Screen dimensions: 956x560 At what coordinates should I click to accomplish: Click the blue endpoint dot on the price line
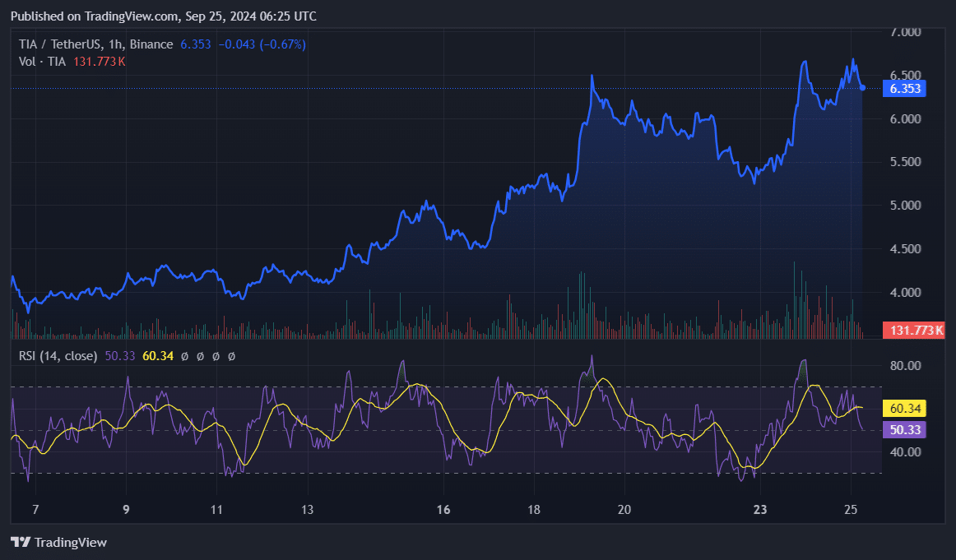pos(862,87)
